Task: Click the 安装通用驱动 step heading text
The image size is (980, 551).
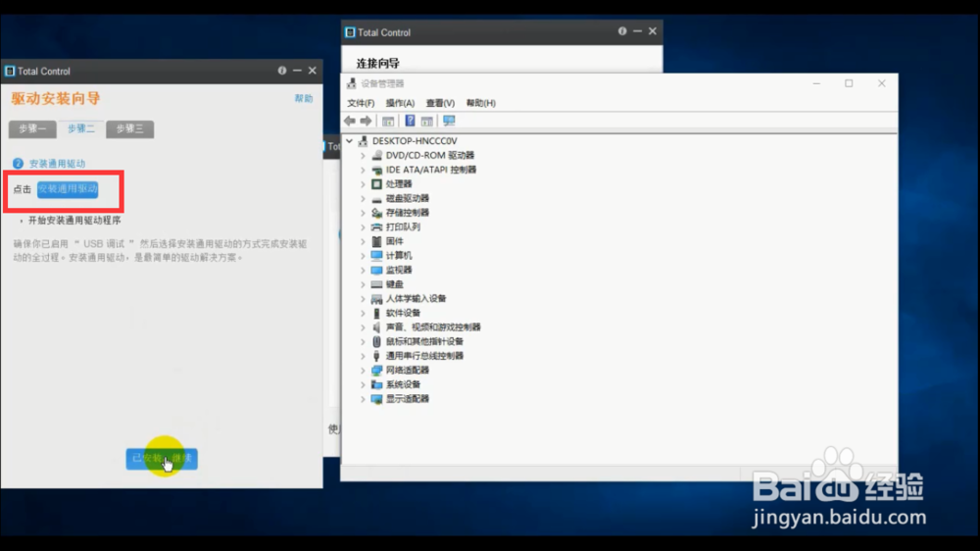Action: pos(57,163)
